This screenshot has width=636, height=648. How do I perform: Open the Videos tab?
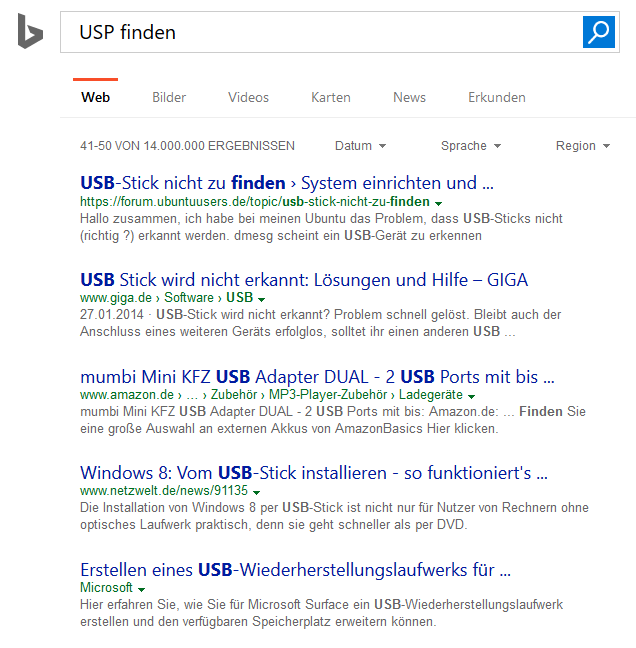point(248,97)
